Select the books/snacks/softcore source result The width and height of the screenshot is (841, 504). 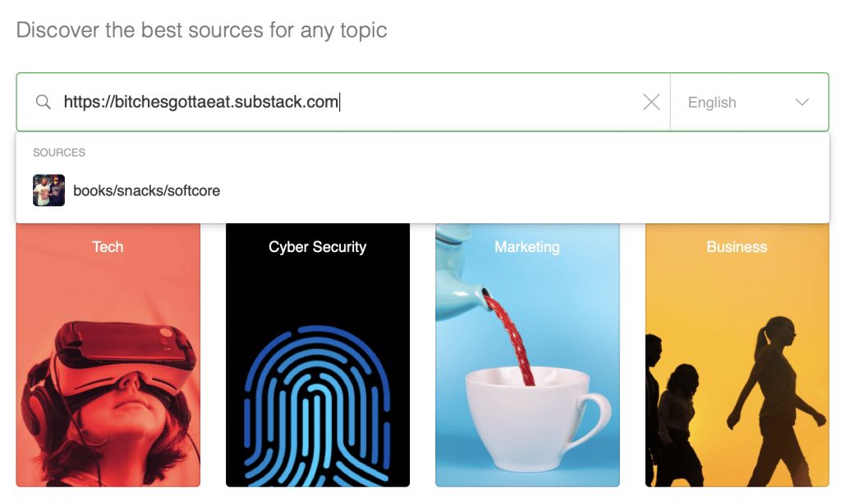[423, 190]
